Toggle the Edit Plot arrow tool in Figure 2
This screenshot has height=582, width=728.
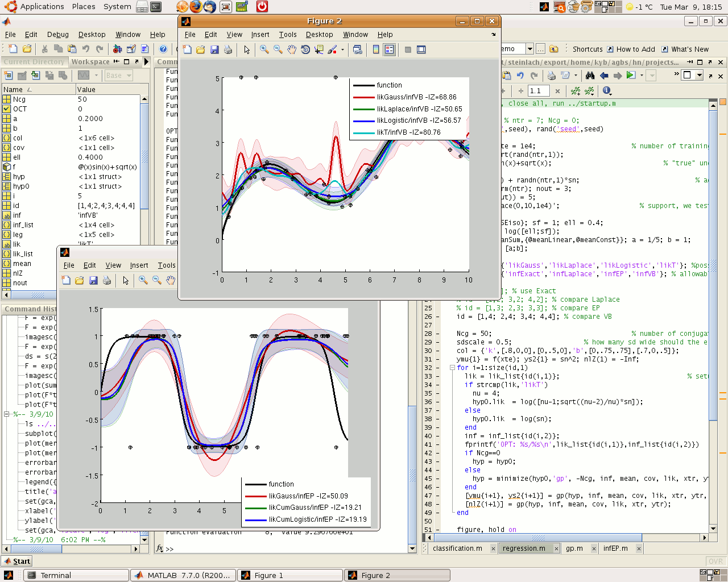247,49
